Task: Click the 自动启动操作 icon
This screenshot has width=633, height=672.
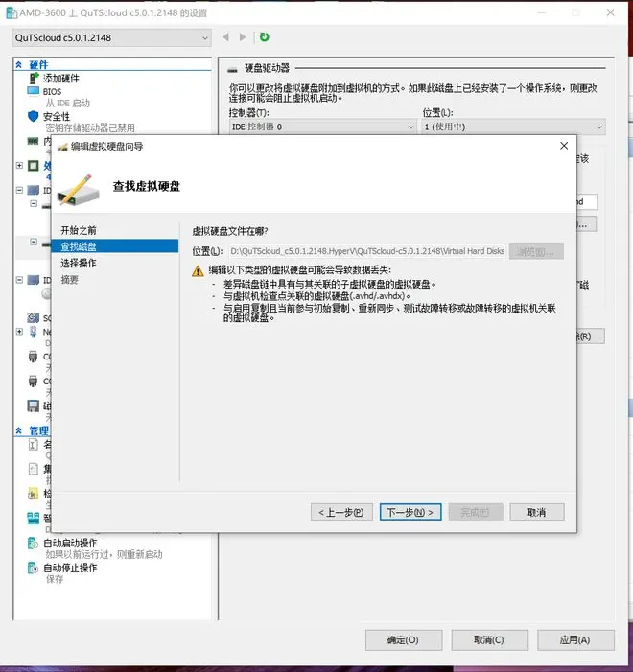Action: click(33, 543)
